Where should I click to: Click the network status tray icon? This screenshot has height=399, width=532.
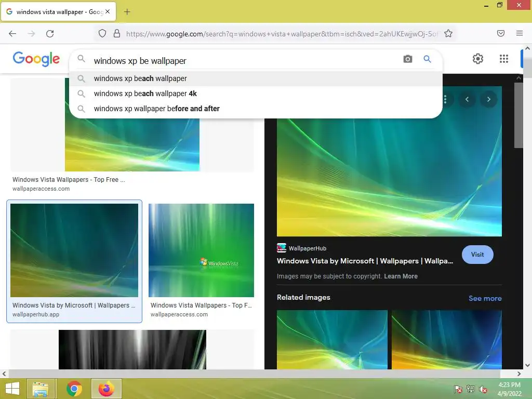(471, 389)
